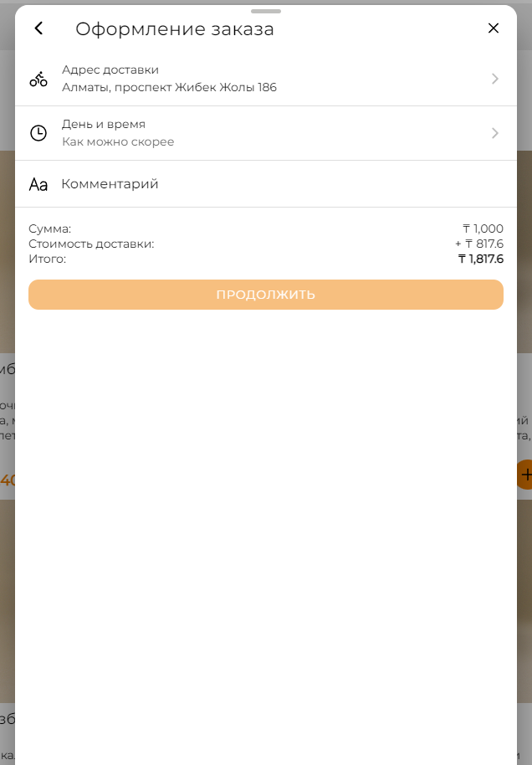Click the ПРОДОЛЖИТЬ button

pyautogui.click(x=266, y=295)
